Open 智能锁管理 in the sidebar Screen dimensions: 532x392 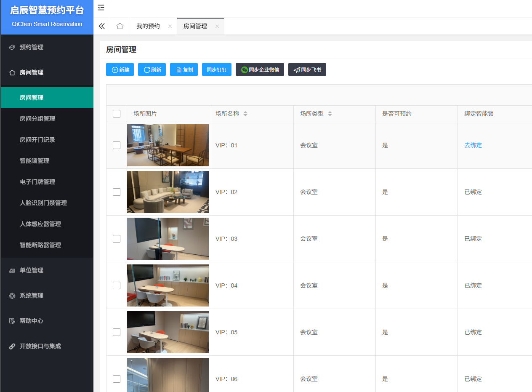[35, 161]
